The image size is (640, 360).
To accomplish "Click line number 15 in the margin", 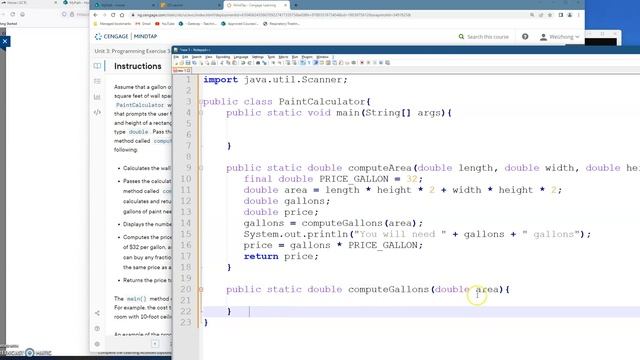I will (185, 234).
